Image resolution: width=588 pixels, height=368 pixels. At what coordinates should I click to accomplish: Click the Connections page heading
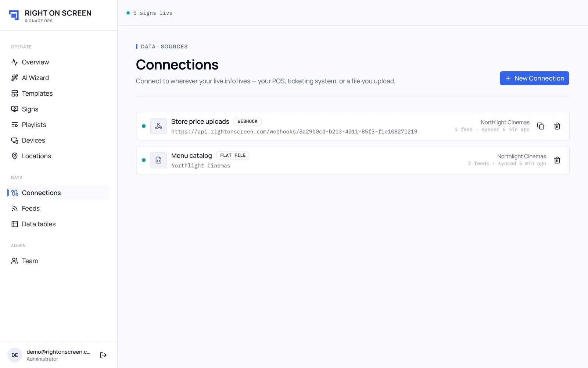click(177, 65)
